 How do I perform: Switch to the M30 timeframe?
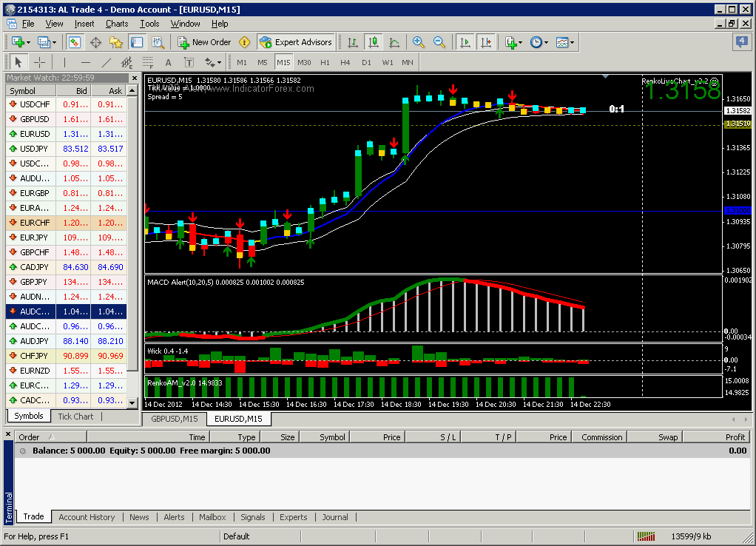[304, 62]
